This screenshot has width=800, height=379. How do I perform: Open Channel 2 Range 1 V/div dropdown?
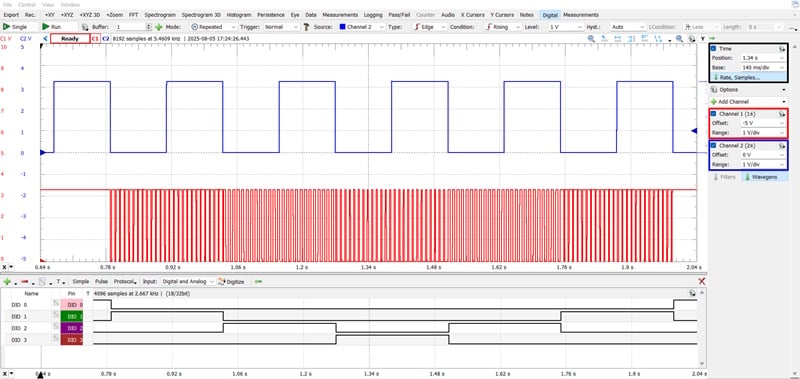(x=763, y=165)
